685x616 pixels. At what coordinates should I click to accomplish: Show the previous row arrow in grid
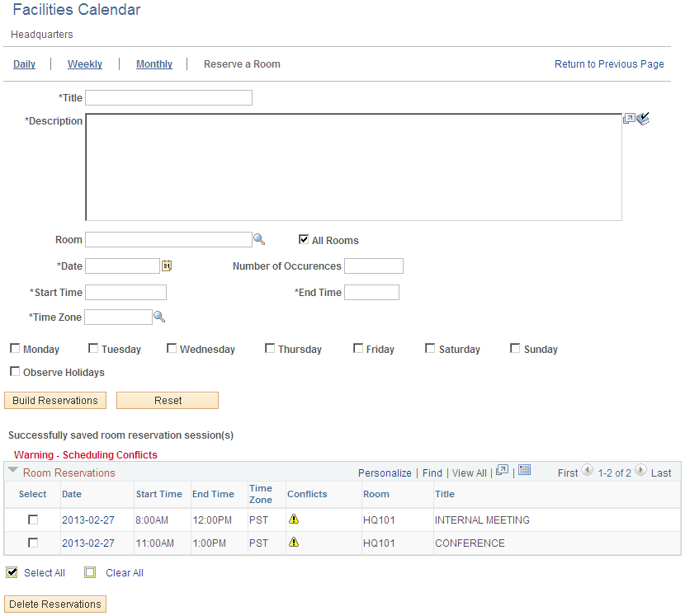point(587,470)
